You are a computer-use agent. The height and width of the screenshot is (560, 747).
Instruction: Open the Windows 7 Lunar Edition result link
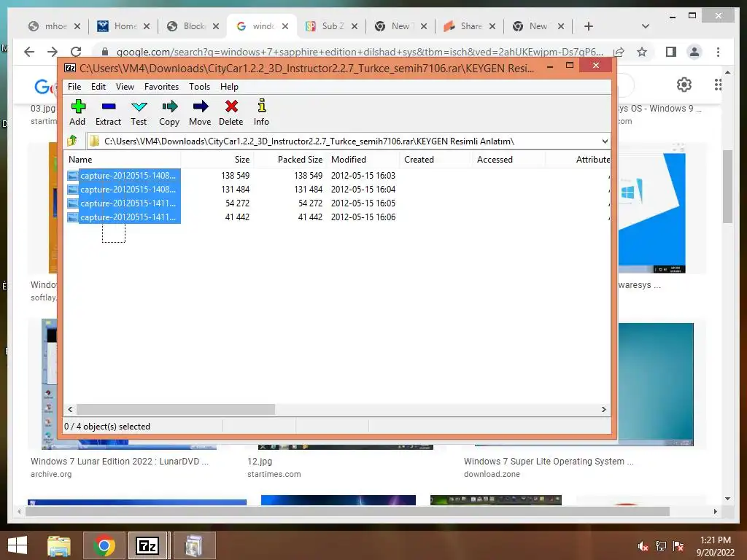(119, 462)
